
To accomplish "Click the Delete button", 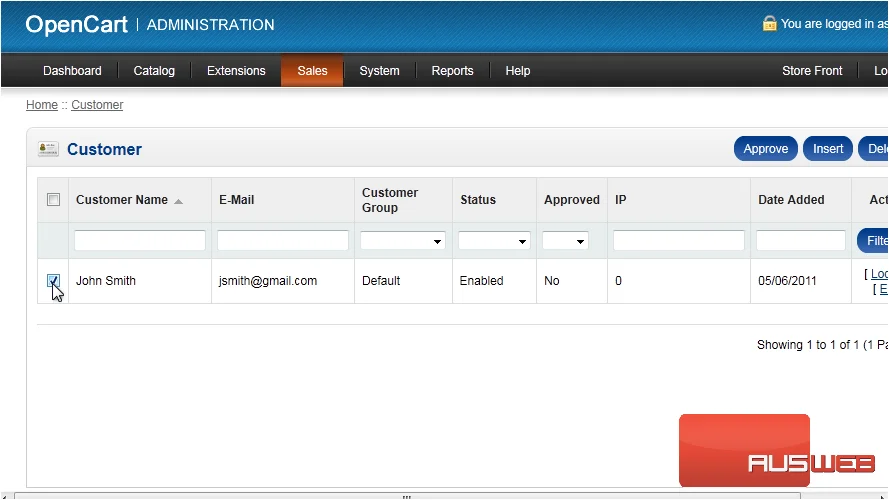I will tap(874, 149).
